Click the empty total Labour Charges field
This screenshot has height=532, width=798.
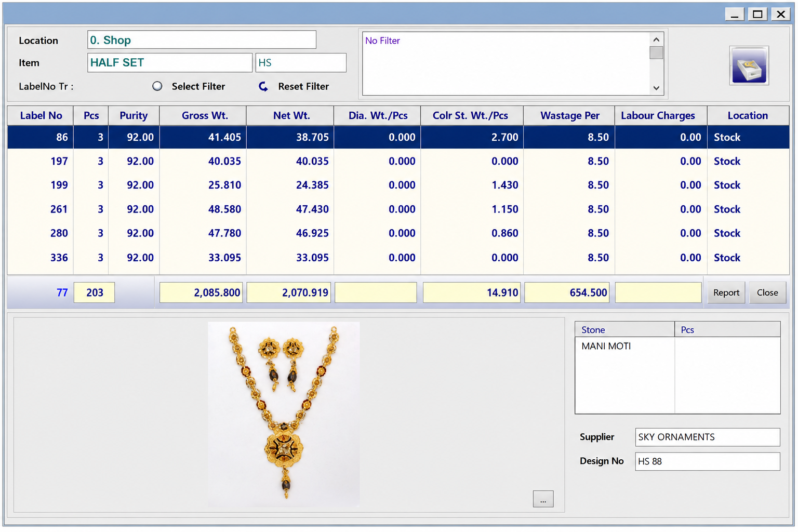tap(658, 292)
